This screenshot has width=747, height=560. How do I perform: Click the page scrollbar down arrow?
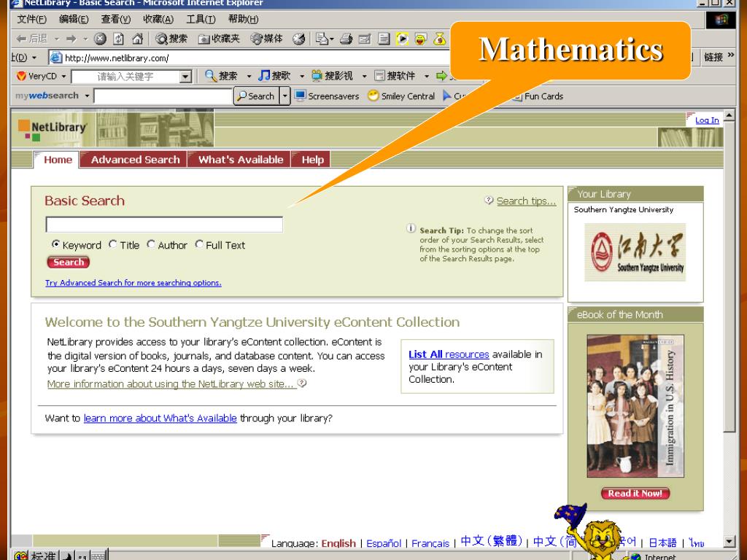pyautogui.click(x=729, y=542)
